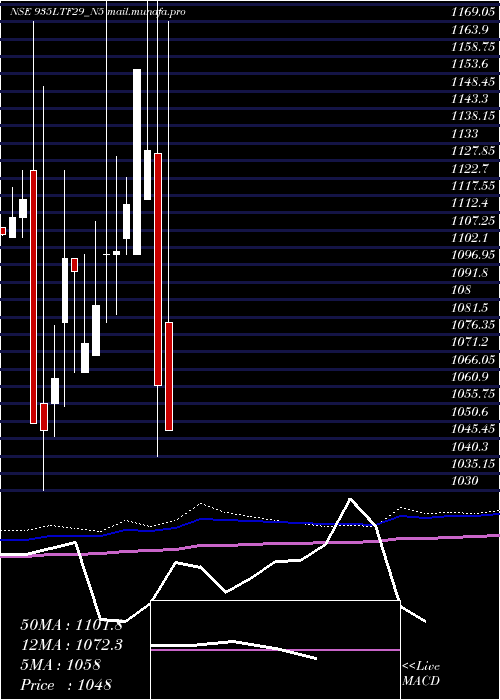Click the 1127.85 price label
Image resolution: width=500 pixels, height=700 pixels.
pyautogui.click(x=473, y=151)
